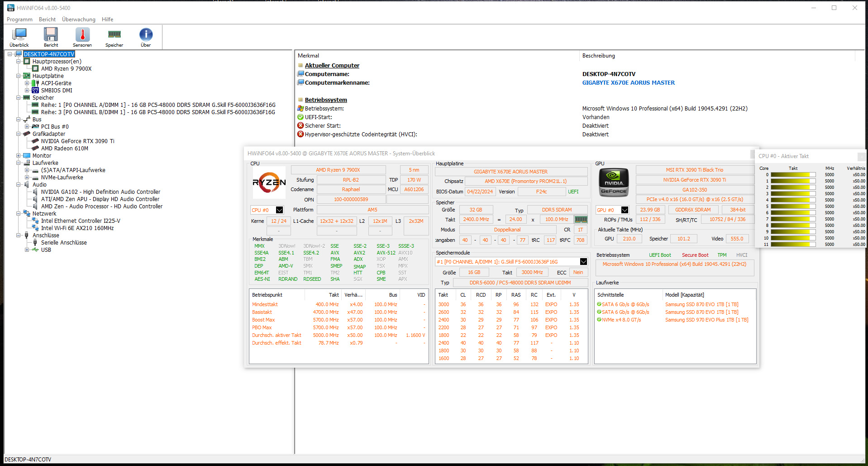Click the Aktueller Computer heading

pos(332,65)
